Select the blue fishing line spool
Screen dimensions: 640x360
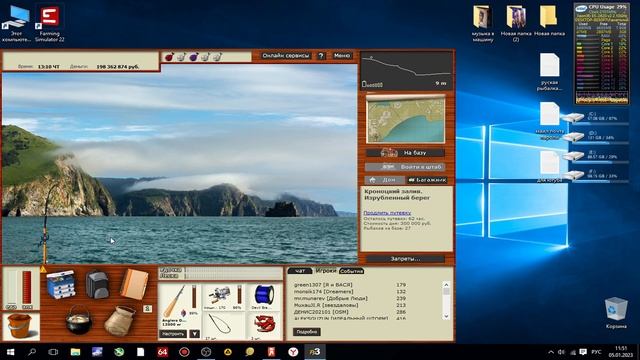pyautogui.click(x=264, y=297)
